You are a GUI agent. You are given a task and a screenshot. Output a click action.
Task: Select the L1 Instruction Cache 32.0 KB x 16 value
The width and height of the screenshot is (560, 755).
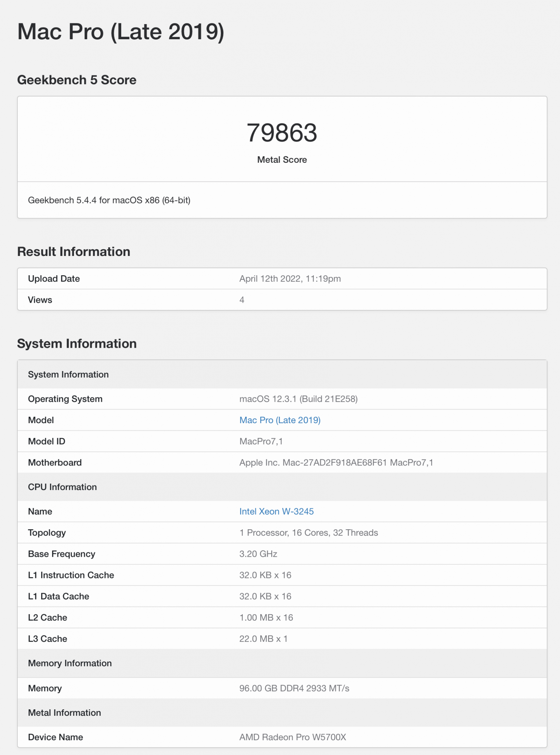pyautogui.click(x=265, y=575)
